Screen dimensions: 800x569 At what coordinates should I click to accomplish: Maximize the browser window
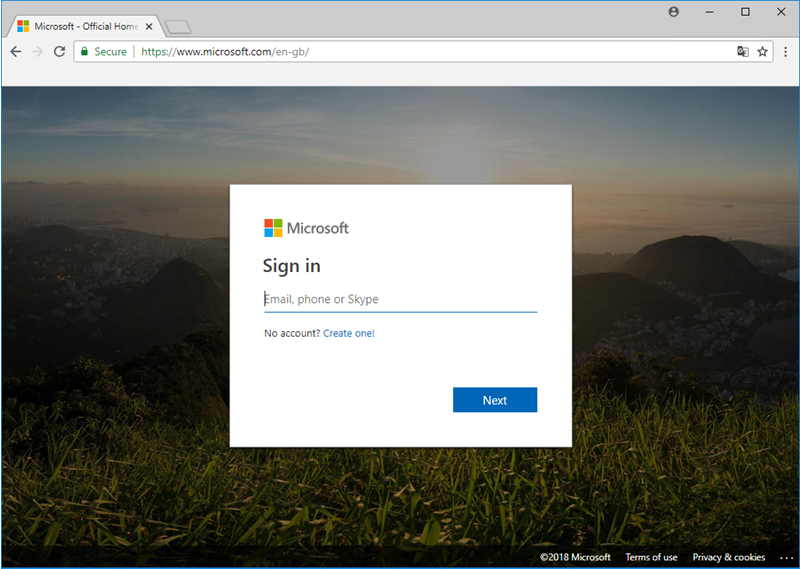[745, 11]
